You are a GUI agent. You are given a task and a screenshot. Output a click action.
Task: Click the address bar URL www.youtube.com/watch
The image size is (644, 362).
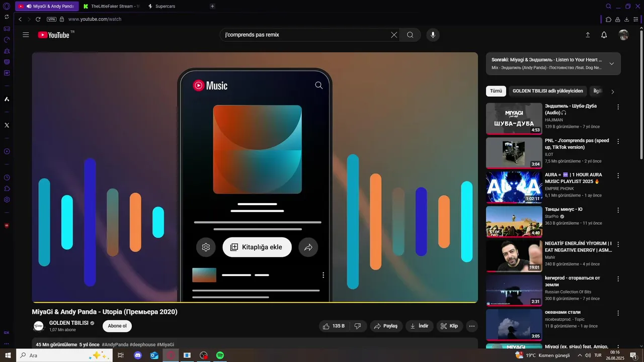pyautogui.click(x=95, y=19)
